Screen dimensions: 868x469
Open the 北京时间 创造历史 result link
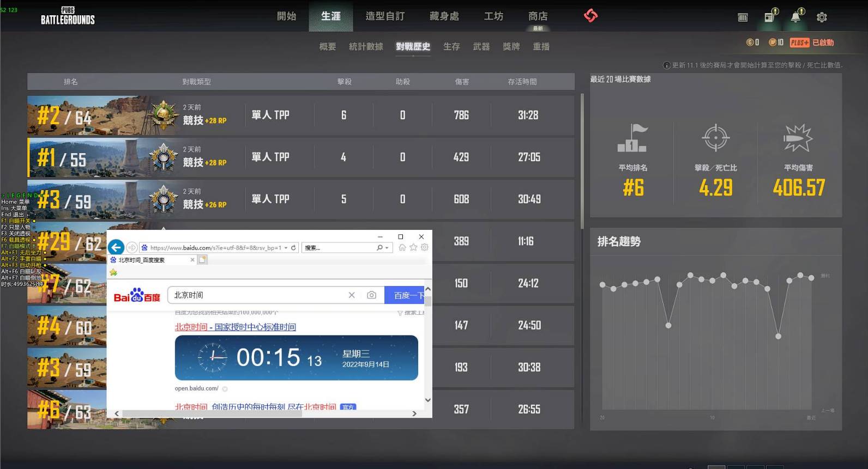pyautogui.click(x=255, y=406)
